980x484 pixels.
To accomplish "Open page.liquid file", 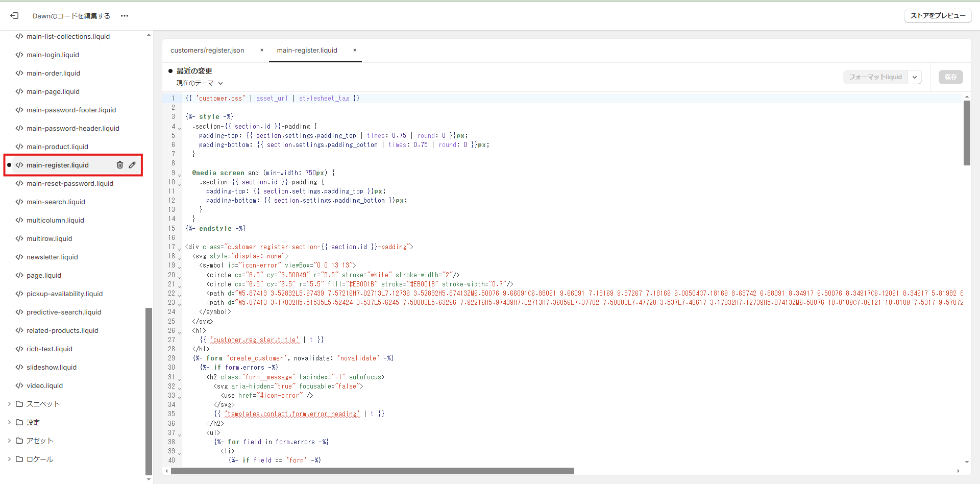I will click(43, 275).
